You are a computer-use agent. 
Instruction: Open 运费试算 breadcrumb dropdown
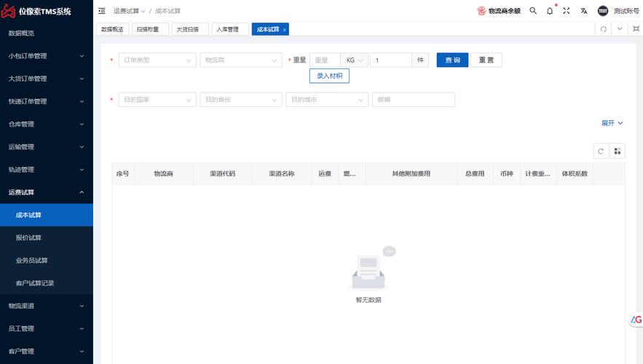(x=129, y=11)
